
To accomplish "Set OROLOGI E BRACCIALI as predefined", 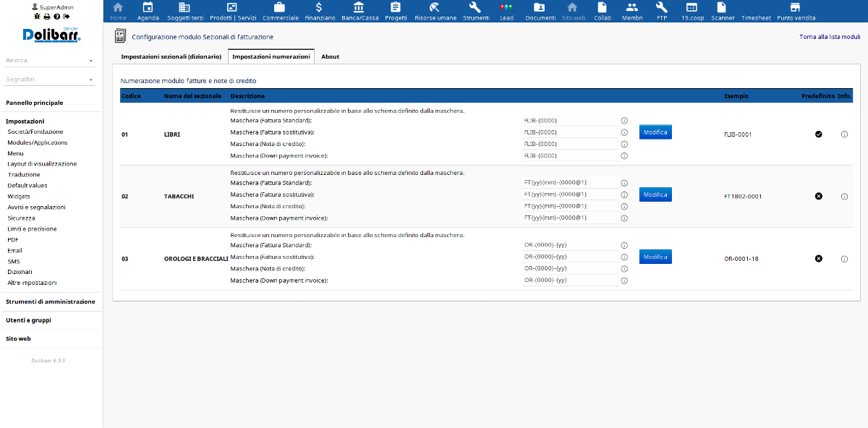I will [x=819, y=258].
